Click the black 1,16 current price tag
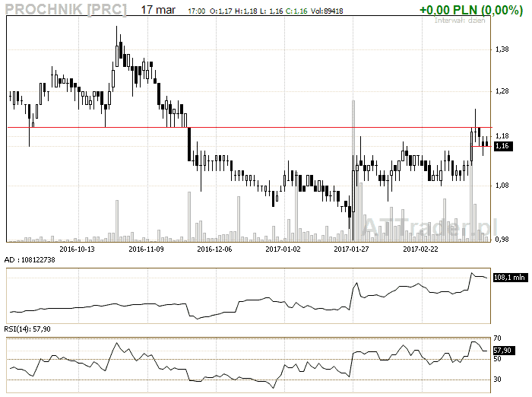The width and height of the screenshot is (532, 397). tap(502, 146)
